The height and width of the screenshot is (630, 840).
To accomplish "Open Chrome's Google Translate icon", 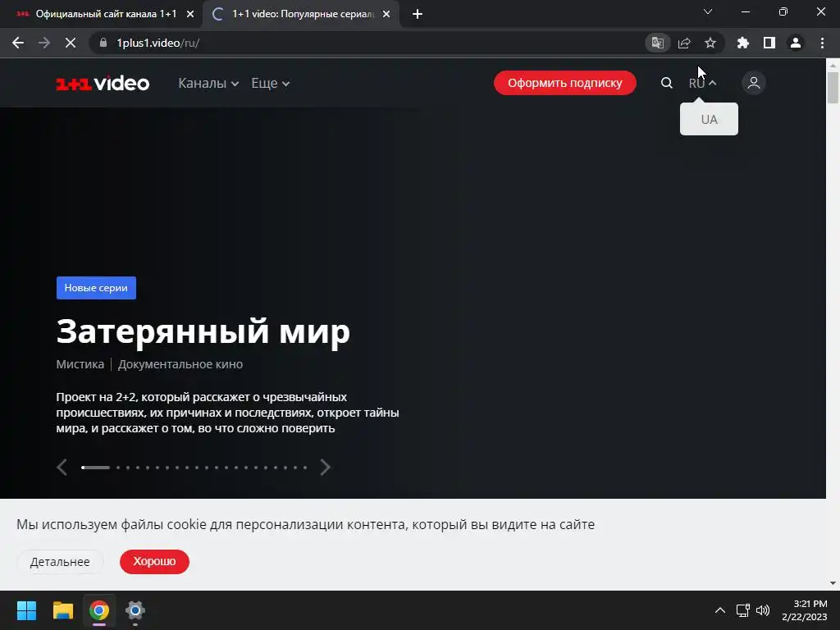I will click(x=657, y=43).
